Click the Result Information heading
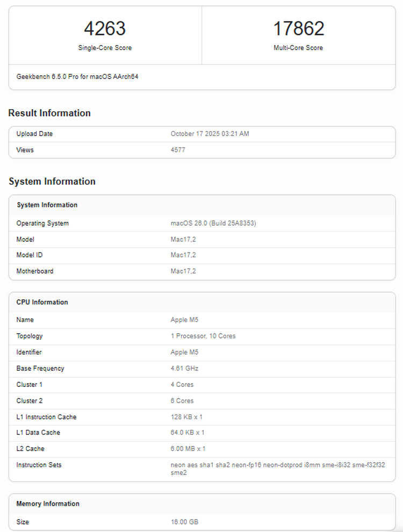Viewport: 403px width, 532px height. click(x=49, y=113)
